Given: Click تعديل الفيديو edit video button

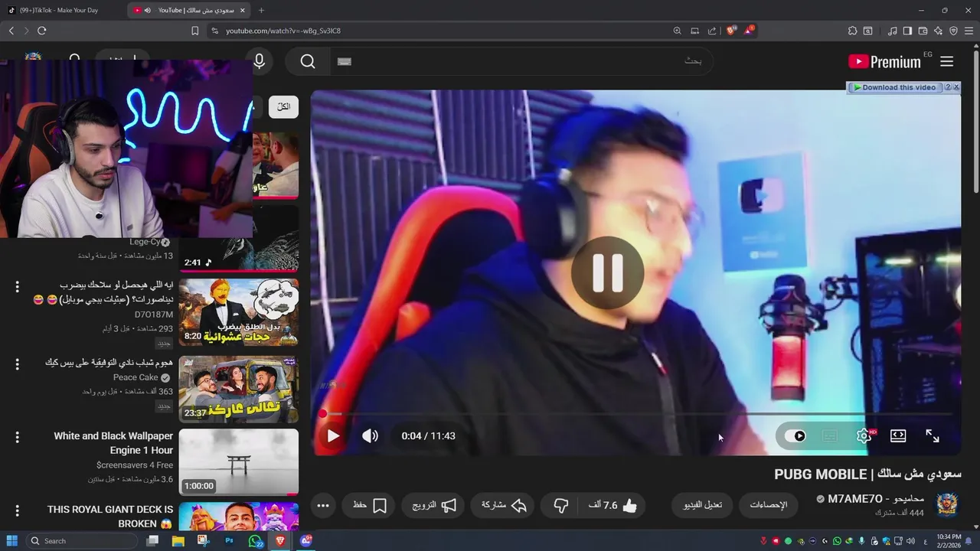Looking at the screenshot, I should [703, 505].
